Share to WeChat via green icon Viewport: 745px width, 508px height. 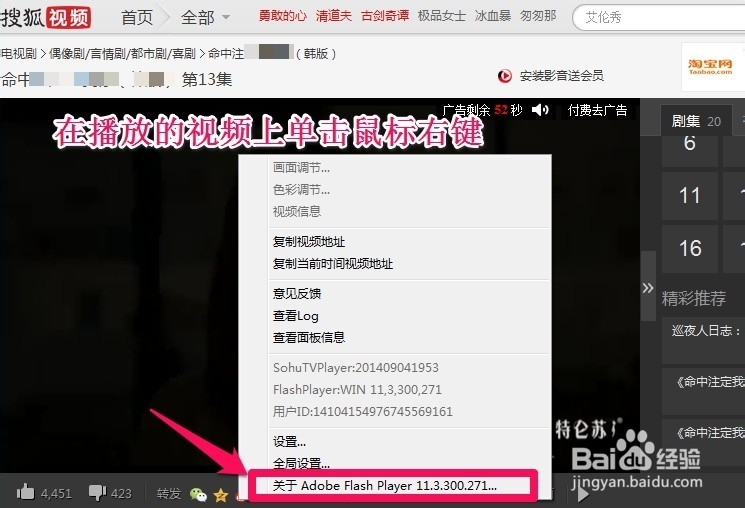pos(198,494)
